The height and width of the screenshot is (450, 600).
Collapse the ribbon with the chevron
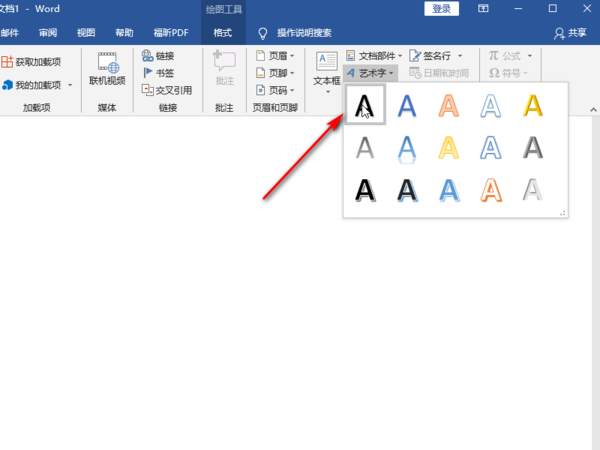(x=593, y=110)
